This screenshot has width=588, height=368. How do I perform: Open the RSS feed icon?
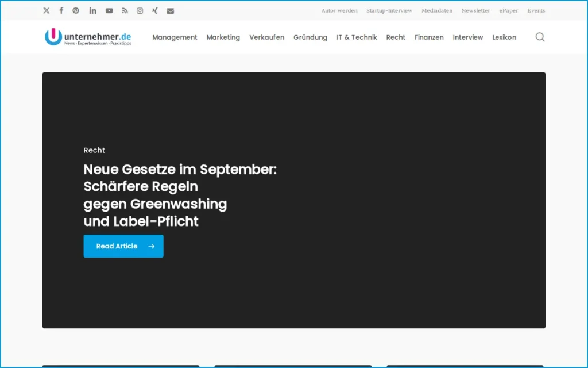point(125,10)
